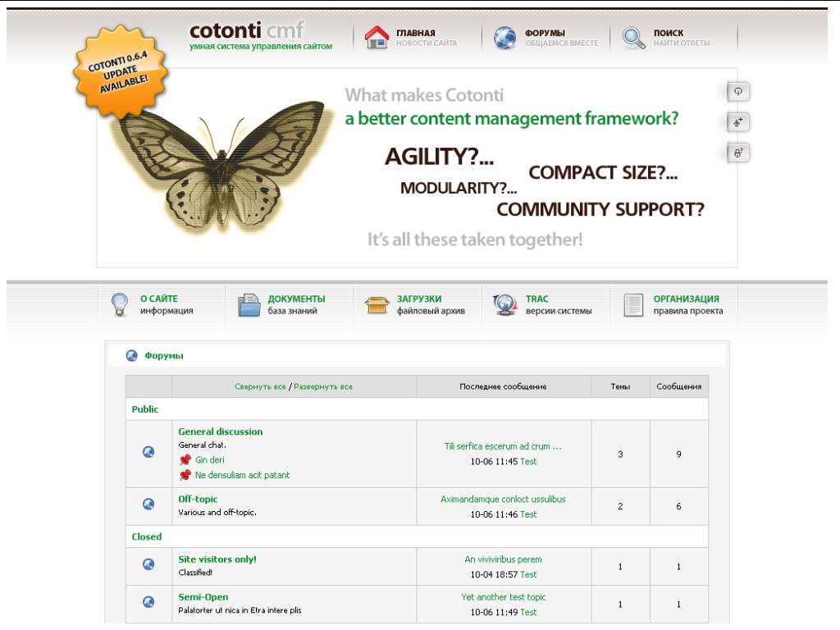Go to О САЙТЕ section
This screenshot has height=630, width=840.
coord(158,299)
